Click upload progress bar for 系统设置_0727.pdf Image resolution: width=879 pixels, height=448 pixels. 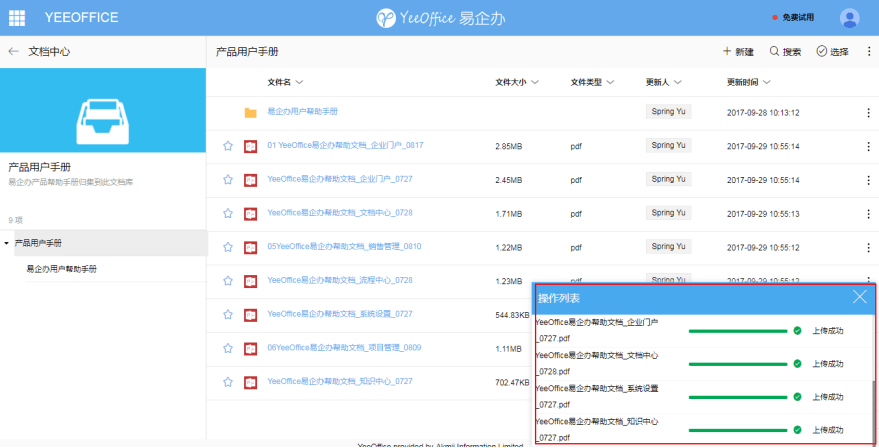pyautogui.click(x=738, y=397)
